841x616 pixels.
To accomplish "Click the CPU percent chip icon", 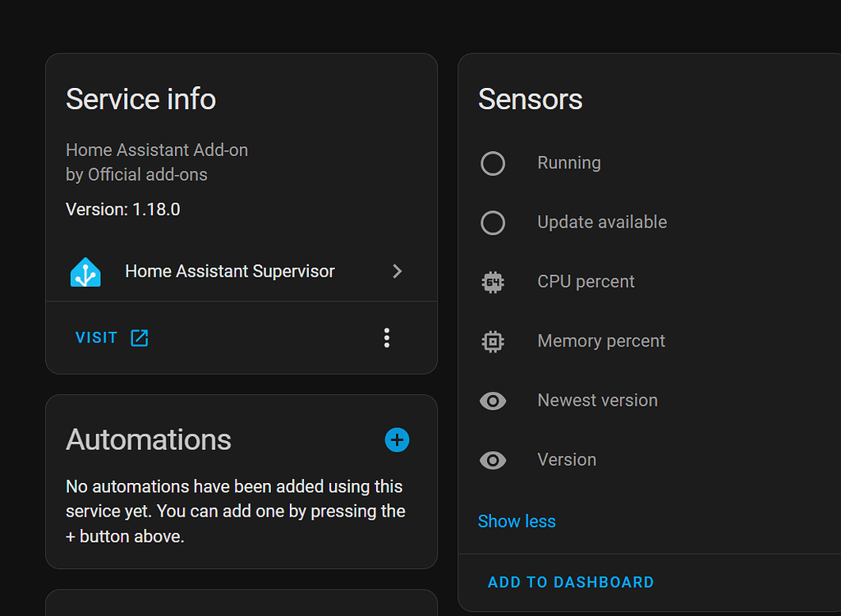I will click(493, 282).
